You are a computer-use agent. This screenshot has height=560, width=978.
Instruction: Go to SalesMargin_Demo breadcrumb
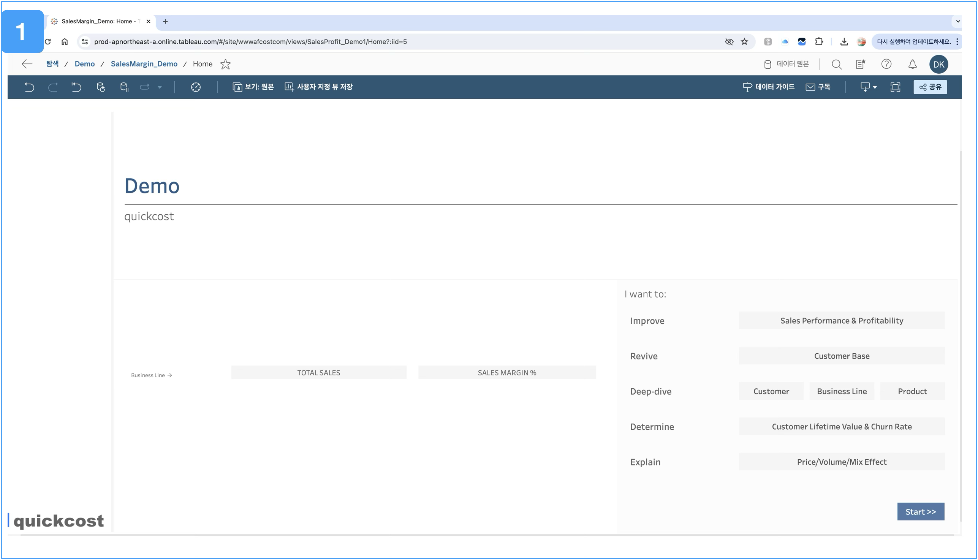pos(144,64)
